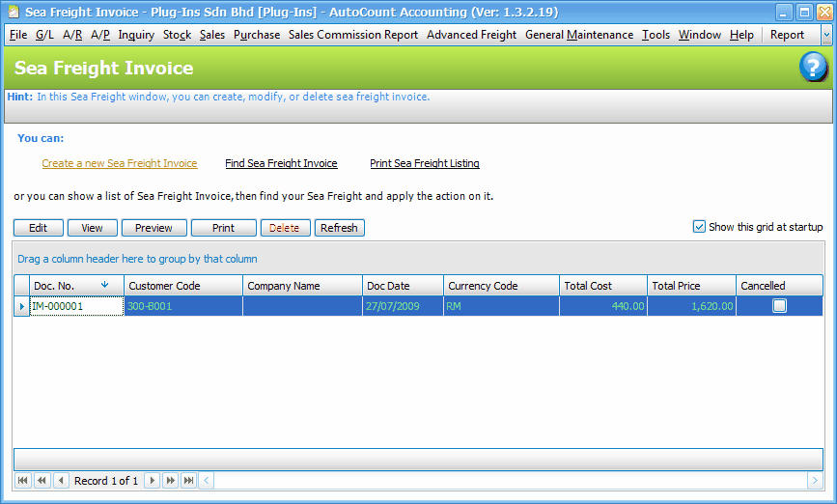Open the blue Help question mark icon

(x=813, y=67)
